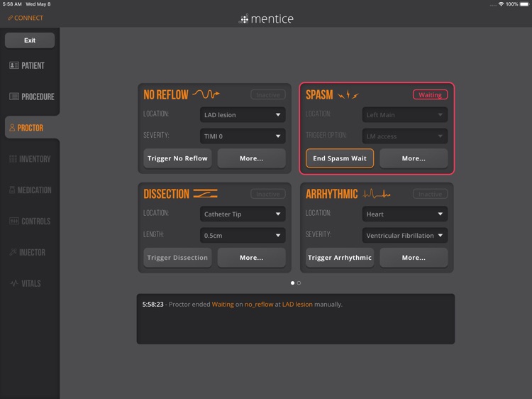This screenshot has width=532, height=399.
Task: Click the CONNECT label at top left
Action: tap(28, 18)
